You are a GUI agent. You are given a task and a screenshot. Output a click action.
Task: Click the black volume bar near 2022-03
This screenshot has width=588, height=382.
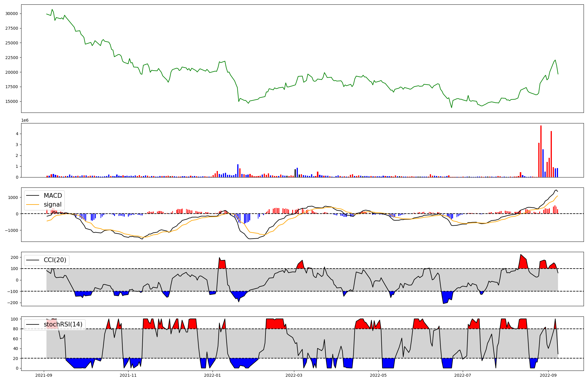pyautogui.click(x=295, y=173)
